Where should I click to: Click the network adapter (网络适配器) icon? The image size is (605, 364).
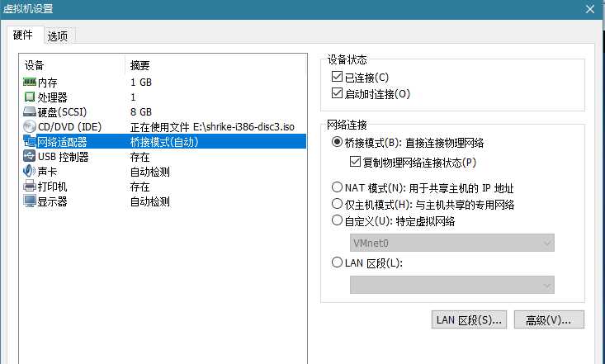30,142
